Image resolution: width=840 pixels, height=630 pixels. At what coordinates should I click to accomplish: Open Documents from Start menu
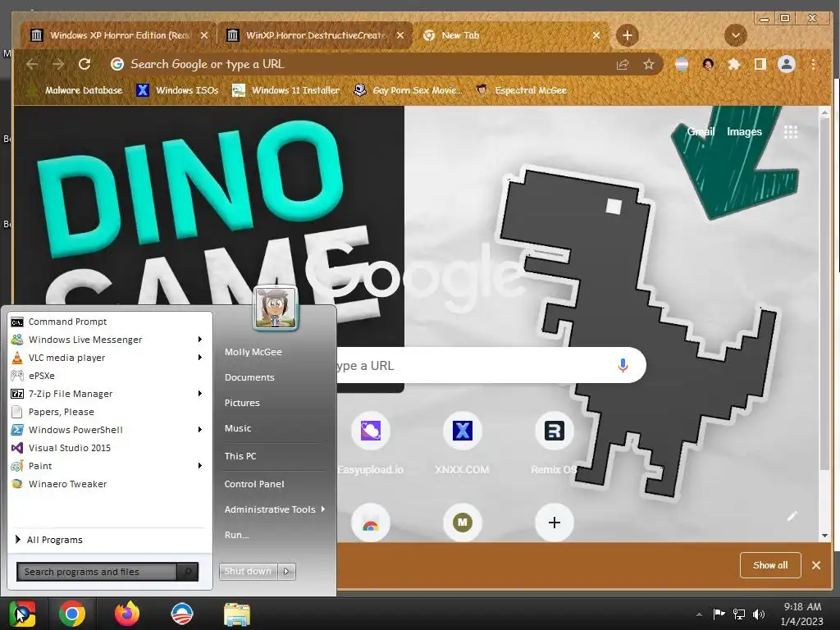click(249, 377)
